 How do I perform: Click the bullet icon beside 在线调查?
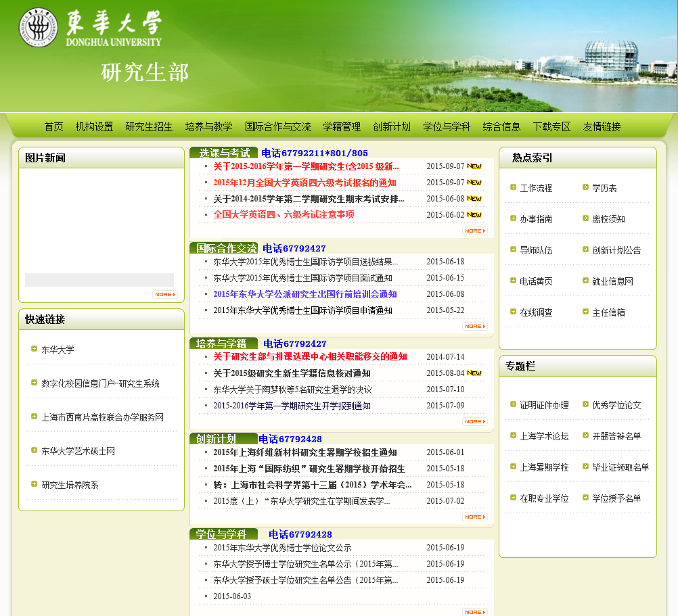click(x=513, y=312)
